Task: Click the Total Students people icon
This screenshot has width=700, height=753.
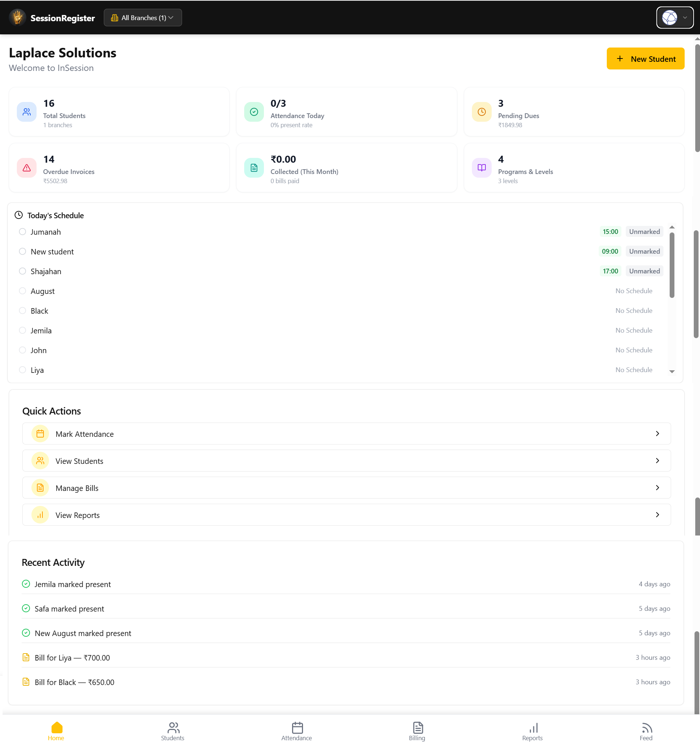Action: 27,112
